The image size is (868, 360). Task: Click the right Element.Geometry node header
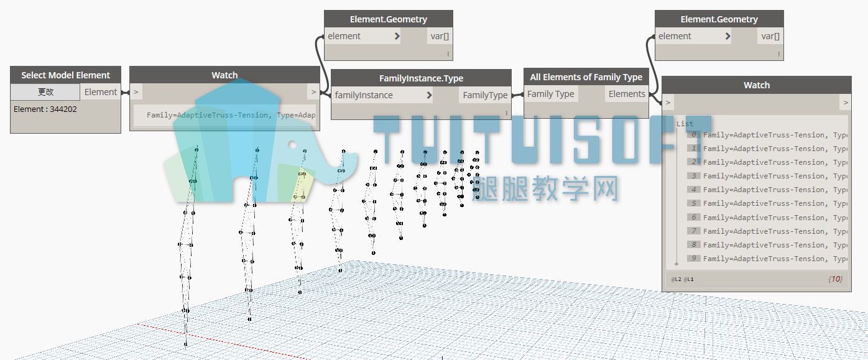coord(719,19)
